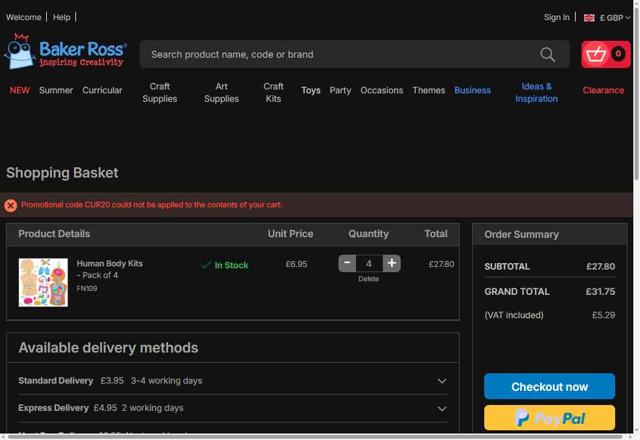Increase quantity with the plus button

391,263
